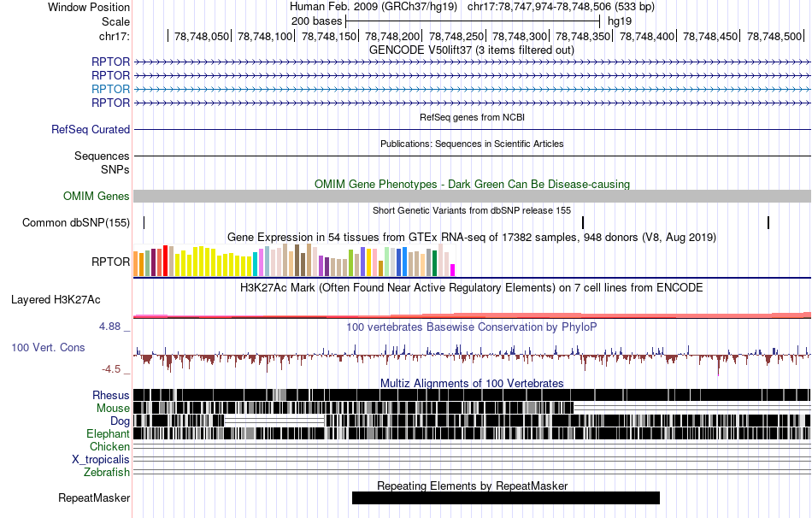This screenshot has width=812, height=518.
Task: Select the Chicken alignment species label
Action: [x=109, y=446]
